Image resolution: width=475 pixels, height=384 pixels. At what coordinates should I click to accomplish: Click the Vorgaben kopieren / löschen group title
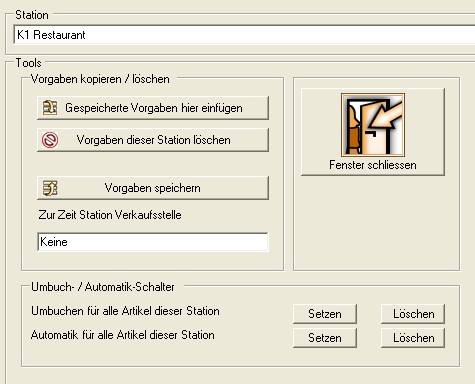coord(100,79)
